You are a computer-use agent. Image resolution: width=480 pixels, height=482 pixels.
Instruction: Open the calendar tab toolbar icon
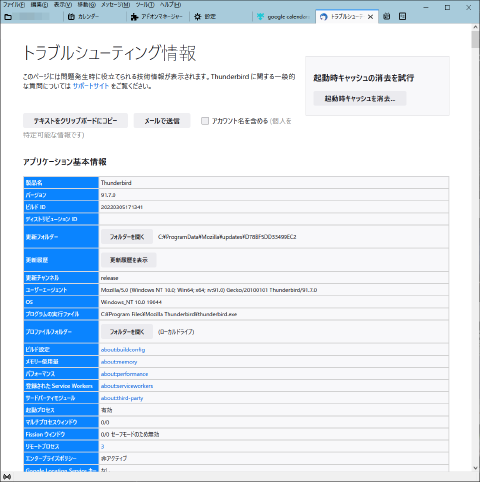pos(387,16)
